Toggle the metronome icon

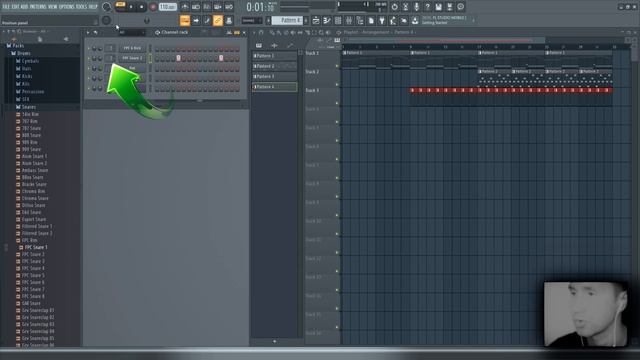point(185,7)
